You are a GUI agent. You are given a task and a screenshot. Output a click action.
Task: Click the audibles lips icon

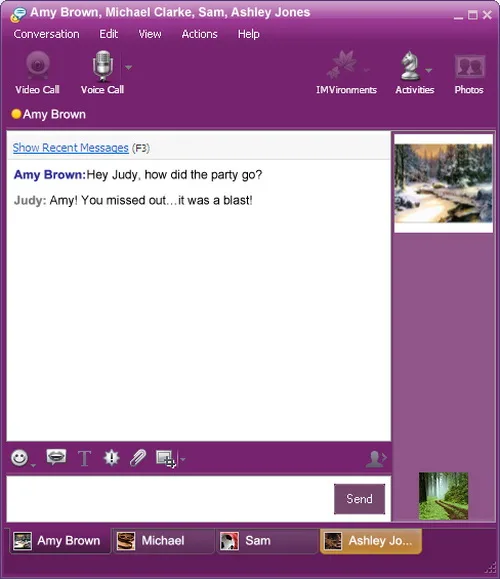coord(56,457)
